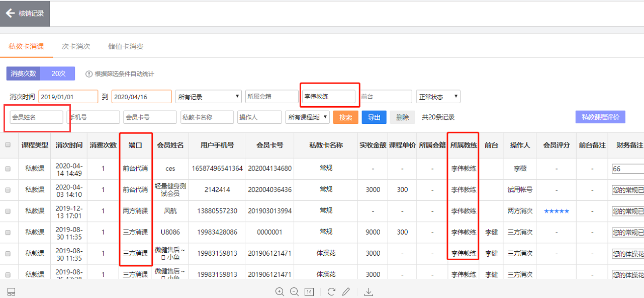Screen dimensions: 644x298
Task: Check the checkbox for the ces member row
Action: (x=8, y=169)
